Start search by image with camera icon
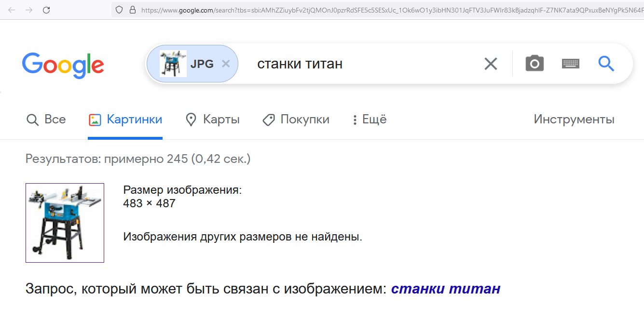 click(x=534, y=64)
